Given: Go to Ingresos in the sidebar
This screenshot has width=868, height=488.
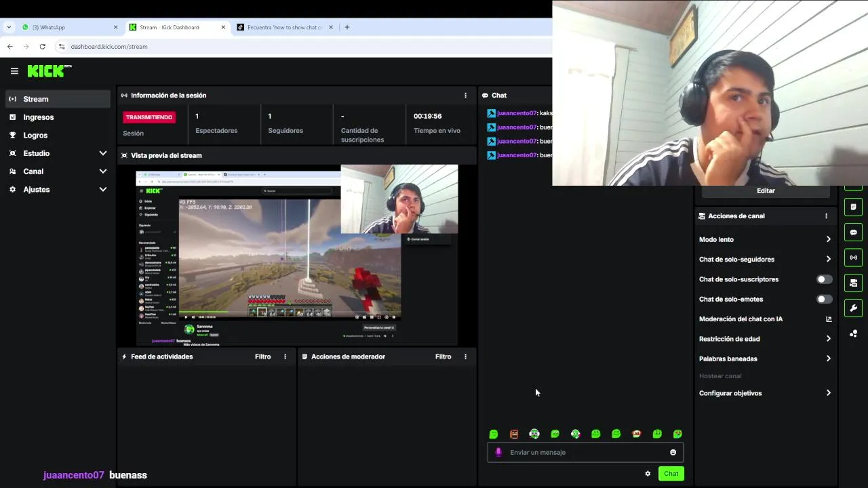Looking at the screenshot, I should [58, 117].
